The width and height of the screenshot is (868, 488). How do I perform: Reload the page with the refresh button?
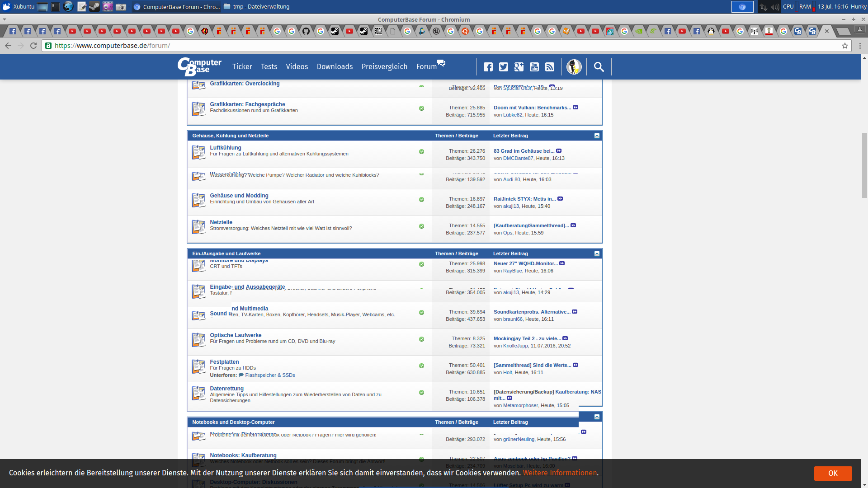click(33, 46)
